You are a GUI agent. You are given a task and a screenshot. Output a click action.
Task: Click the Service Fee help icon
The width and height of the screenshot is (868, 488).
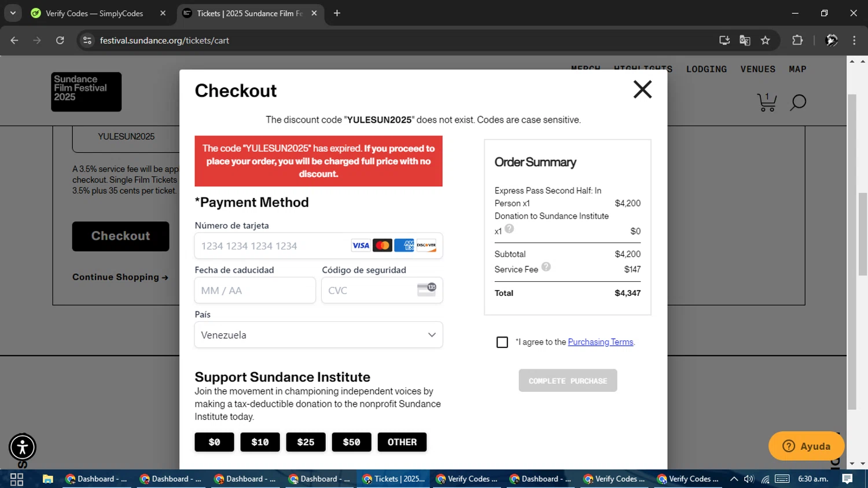click(x=546, y=267)
